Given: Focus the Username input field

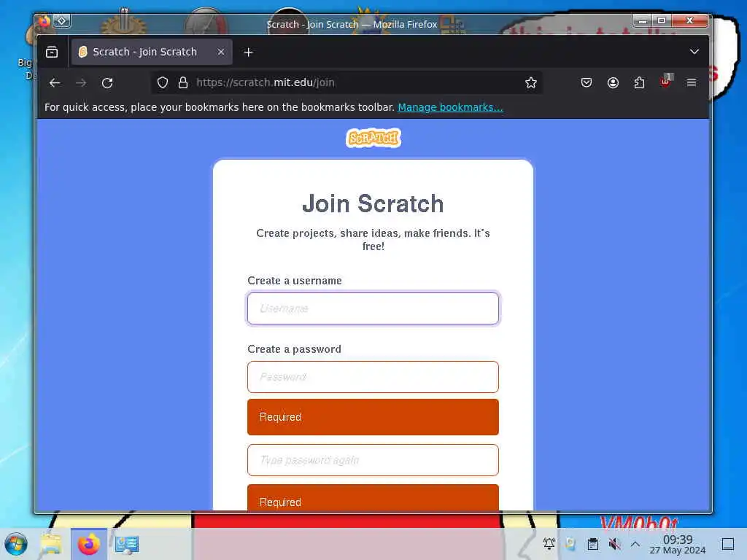Looking at the screenshot, I should tap(373, 308).
